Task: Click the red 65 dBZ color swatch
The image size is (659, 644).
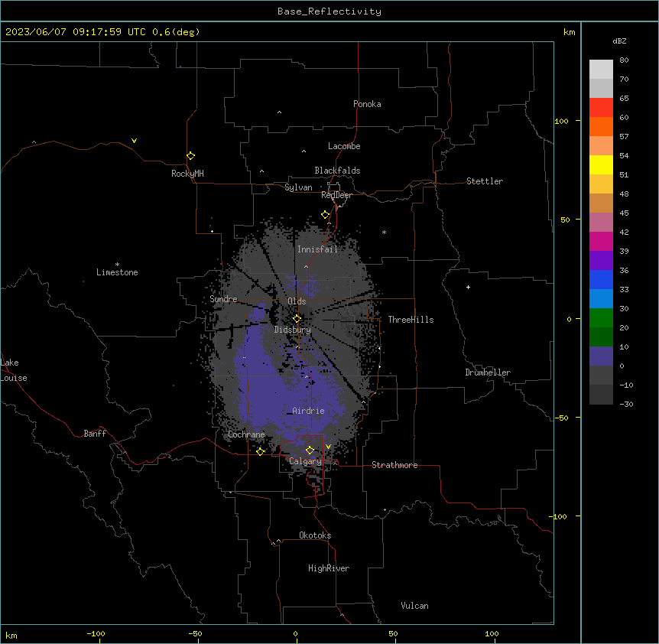Action: [601, 107]
